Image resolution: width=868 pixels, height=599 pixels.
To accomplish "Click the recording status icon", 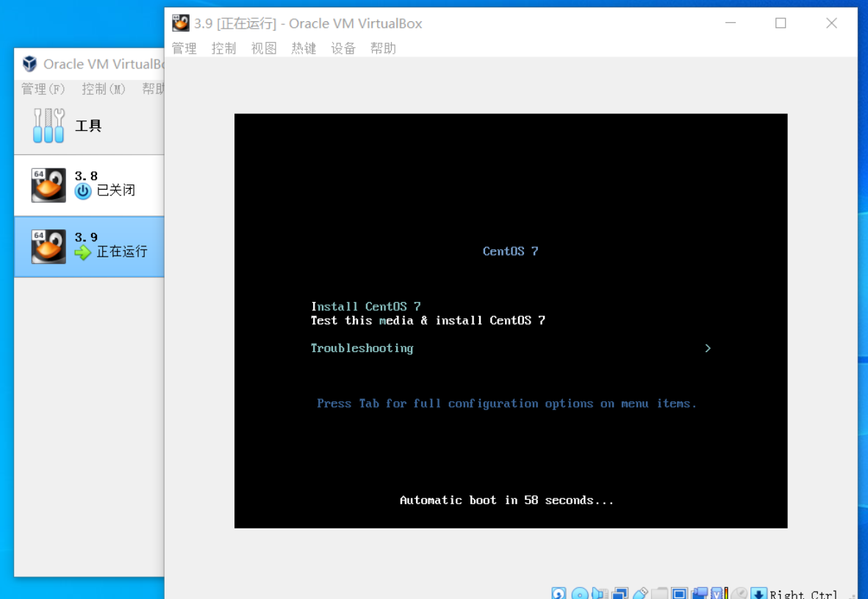I will pyautogui.click(x=700, y=593).
